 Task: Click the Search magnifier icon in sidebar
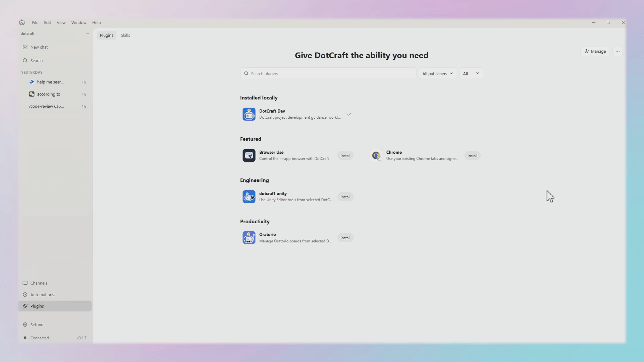tap(25, 61)
